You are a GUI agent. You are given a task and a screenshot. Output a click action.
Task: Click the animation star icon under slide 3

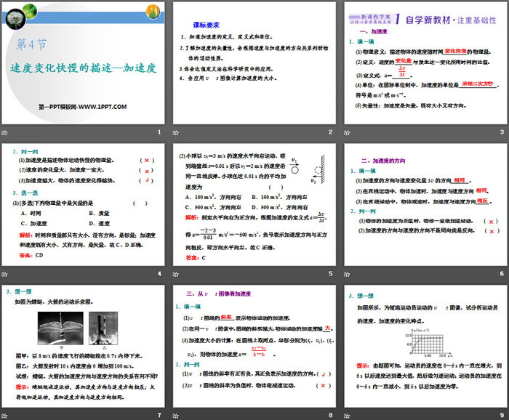pos(346,132)
